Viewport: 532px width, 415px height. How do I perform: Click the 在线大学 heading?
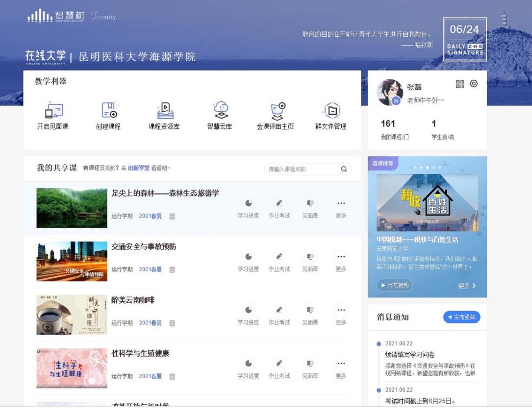tap(46, 56)
